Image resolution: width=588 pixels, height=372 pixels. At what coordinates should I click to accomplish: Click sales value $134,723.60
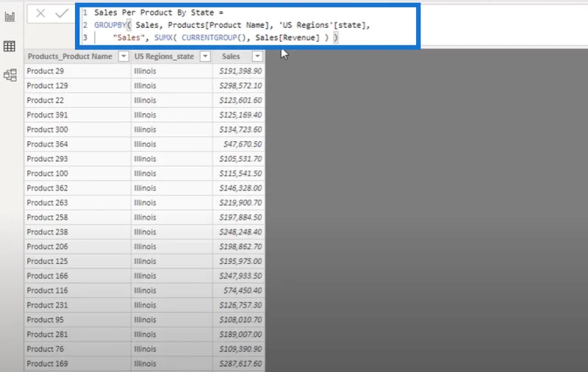tap(241, 129)
